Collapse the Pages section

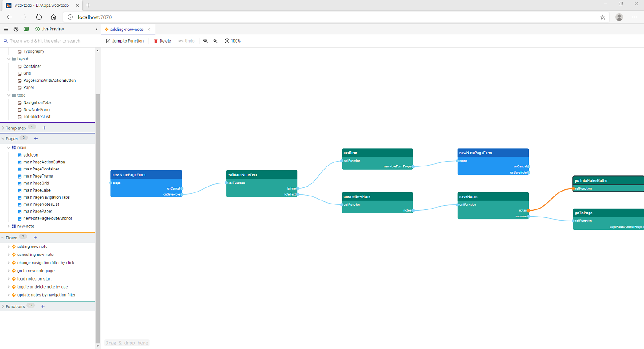coord(3,139)
